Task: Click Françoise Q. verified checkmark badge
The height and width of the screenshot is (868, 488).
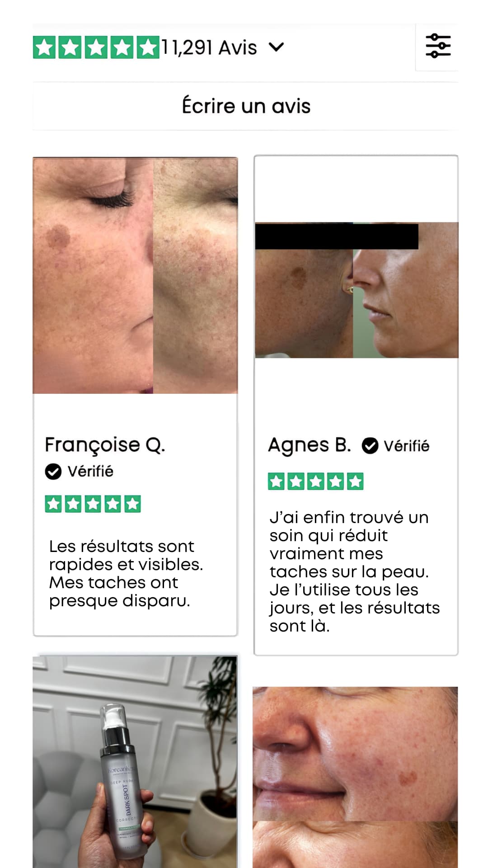Action: pyautogui.click(x=53, y=472)
